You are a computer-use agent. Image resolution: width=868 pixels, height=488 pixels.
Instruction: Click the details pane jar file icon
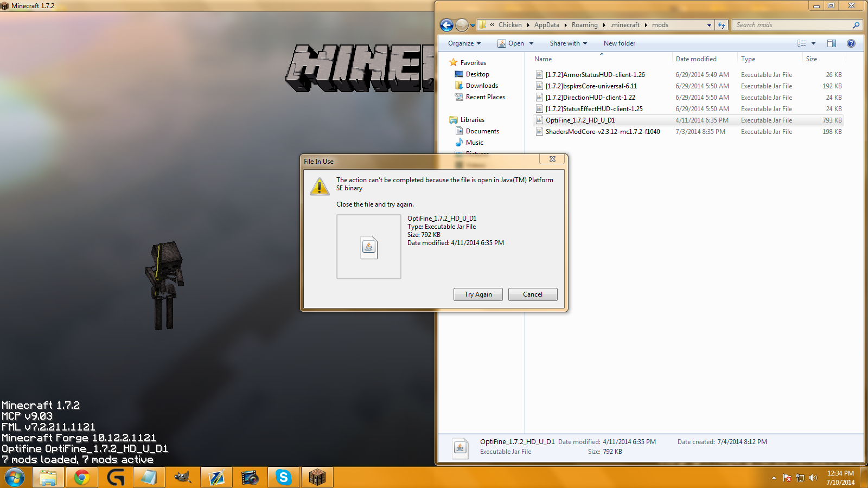[x=460, y=448]
